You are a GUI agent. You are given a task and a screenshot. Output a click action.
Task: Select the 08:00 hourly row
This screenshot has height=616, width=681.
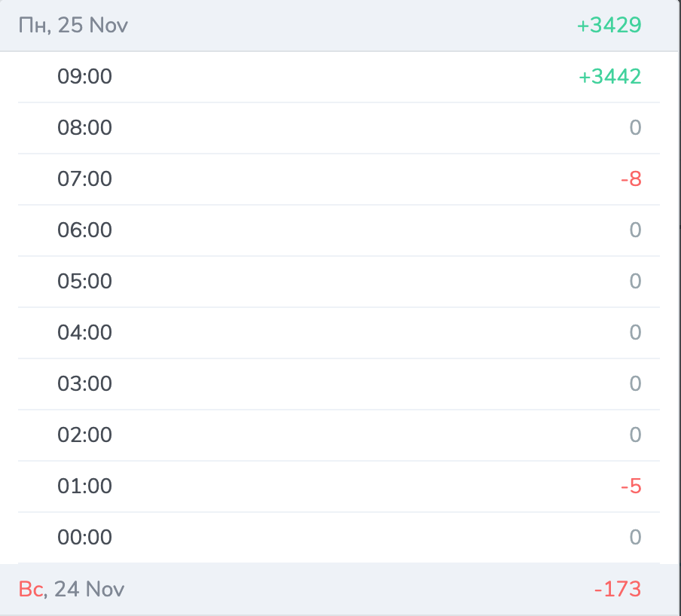tap(339, 128)
